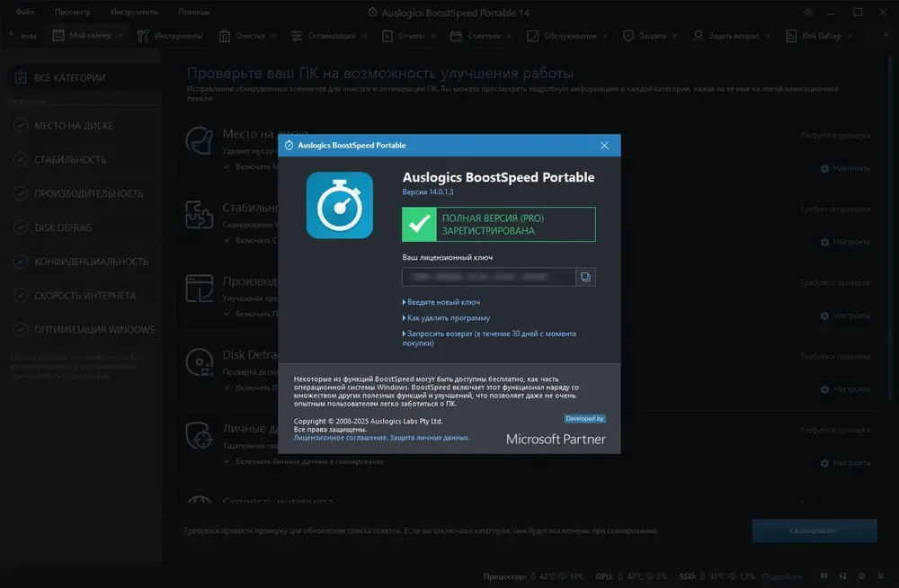The image size is (899, 588).
Task: Open tab overflow chevron at tab bar end
Action: pyautogui.click(x=886, y=35)
